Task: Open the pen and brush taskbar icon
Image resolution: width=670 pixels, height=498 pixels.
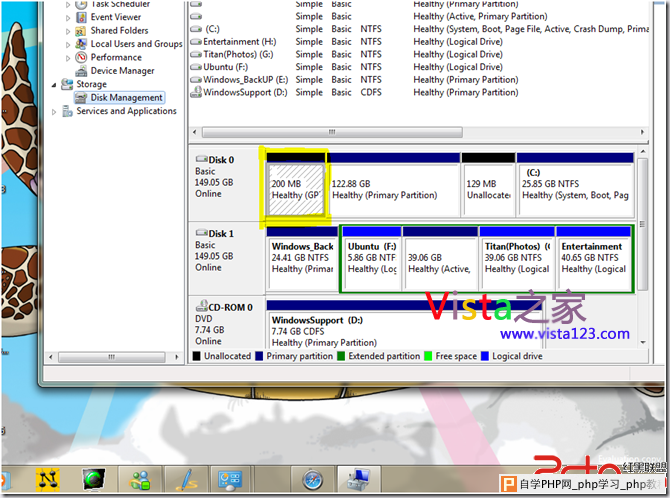Action: (x=187, y=480)
